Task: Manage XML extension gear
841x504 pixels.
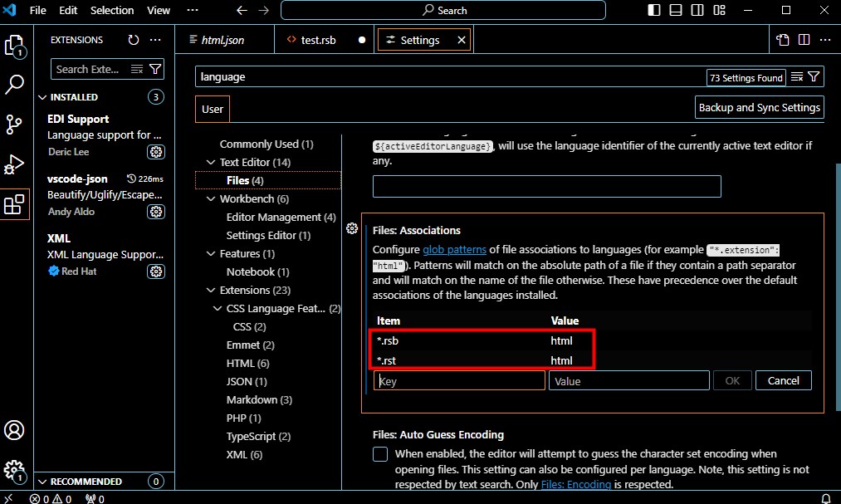Action: click(156, 272)
